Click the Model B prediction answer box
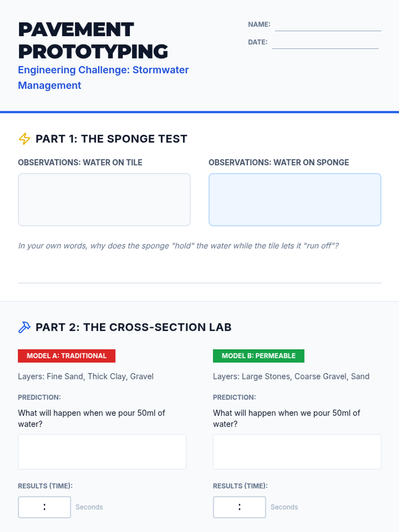This screenshot has height=532, width=399. click(x=297, y=452)
